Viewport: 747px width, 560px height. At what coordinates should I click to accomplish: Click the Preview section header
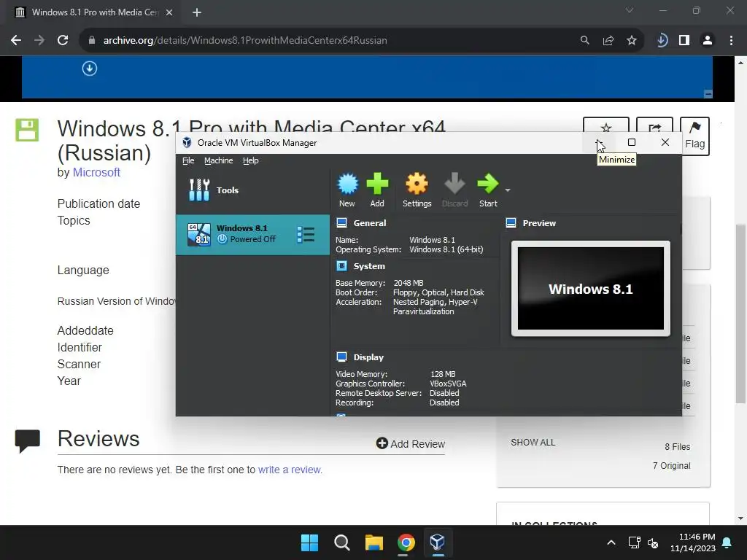(539, 223)
